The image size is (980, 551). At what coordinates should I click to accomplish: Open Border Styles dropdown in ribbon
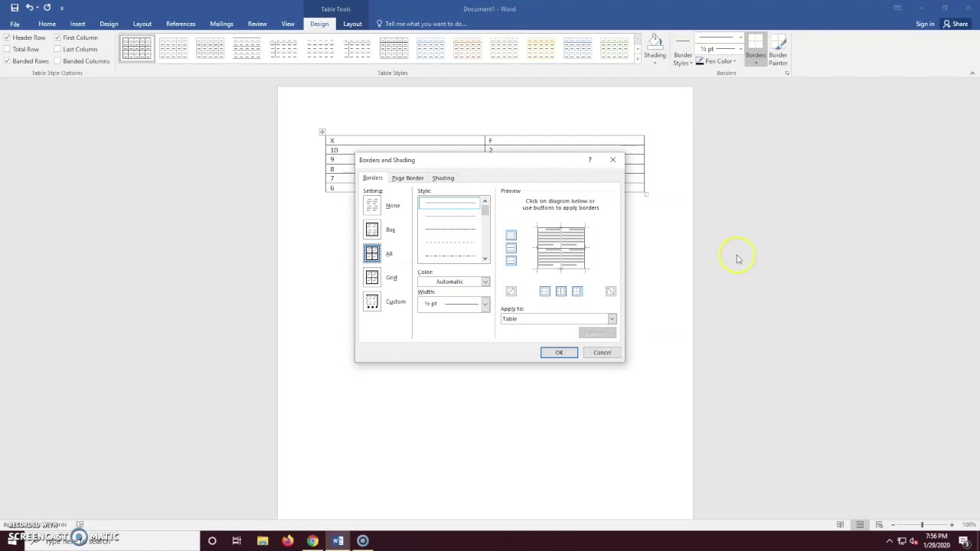[683, 49]
